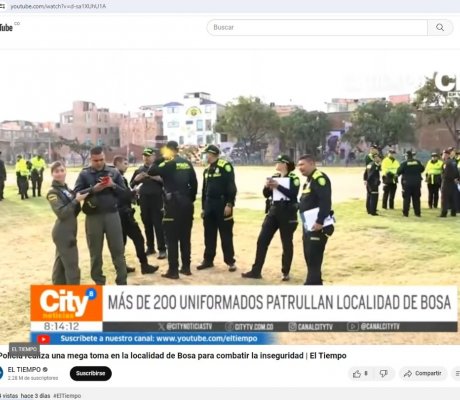Click the browser address bar URL
Image resolution: width=460 pixels, height=400 pixels.
click(58, 6)
